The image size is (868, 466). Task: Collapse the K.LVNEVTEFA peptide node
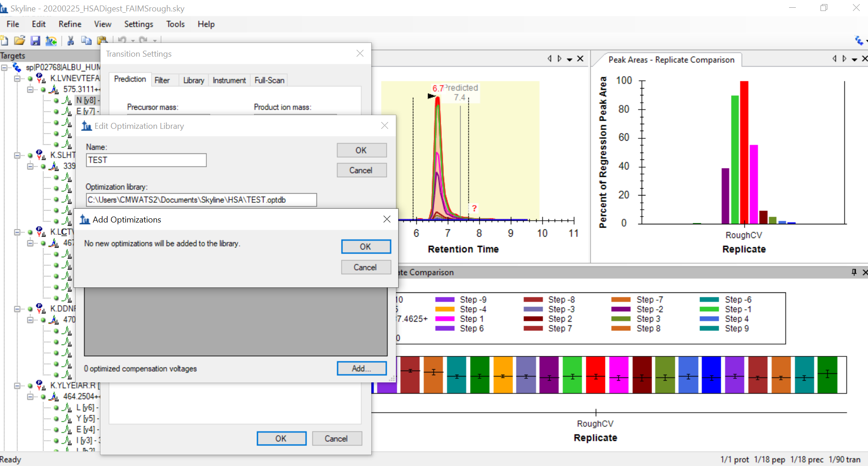point(17,79)
